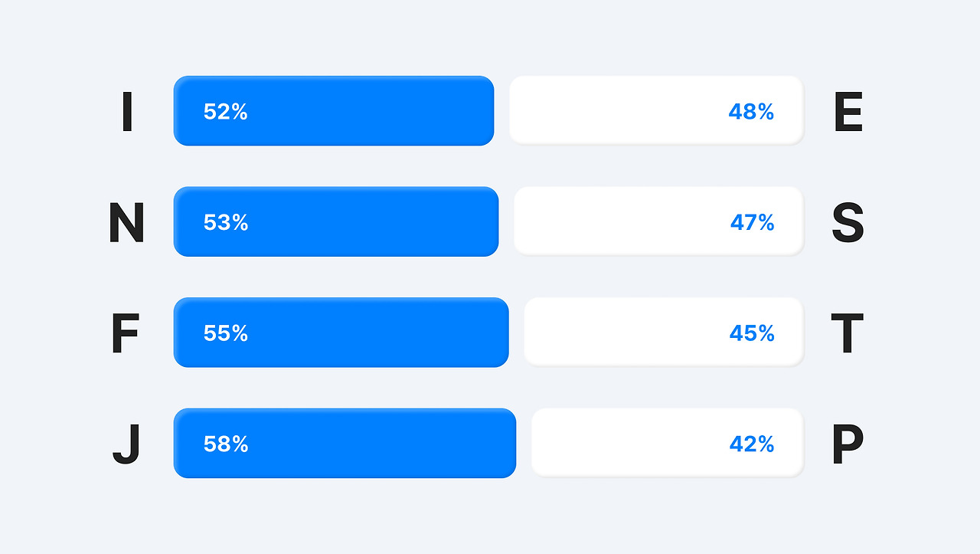
Task: Select the letter P label
Action: pos(848,444)
